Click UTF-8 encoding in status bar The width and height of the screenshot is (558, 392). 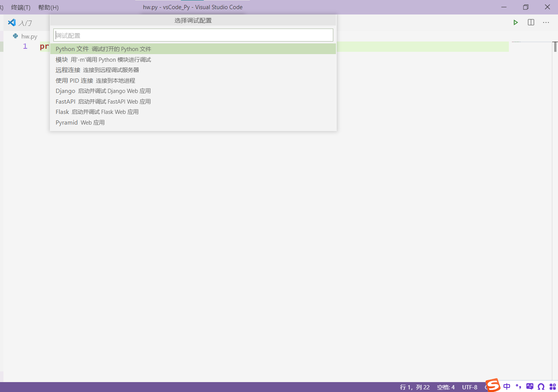coord(470,387)
